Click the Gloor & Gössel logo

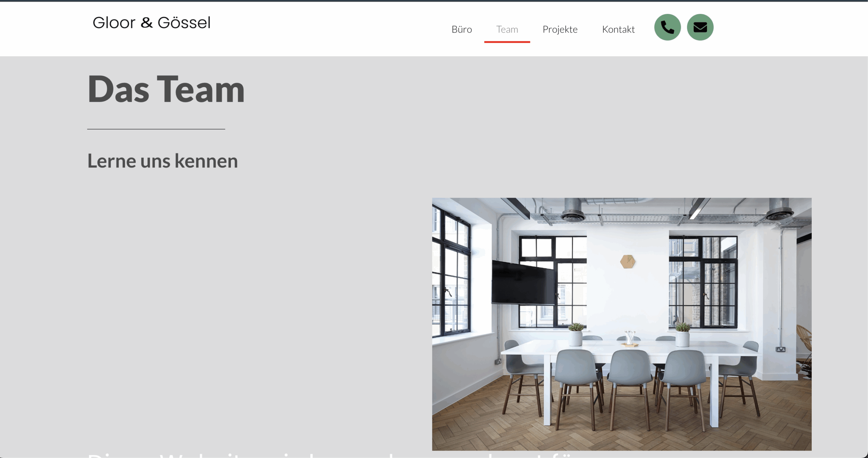(152, 23)
